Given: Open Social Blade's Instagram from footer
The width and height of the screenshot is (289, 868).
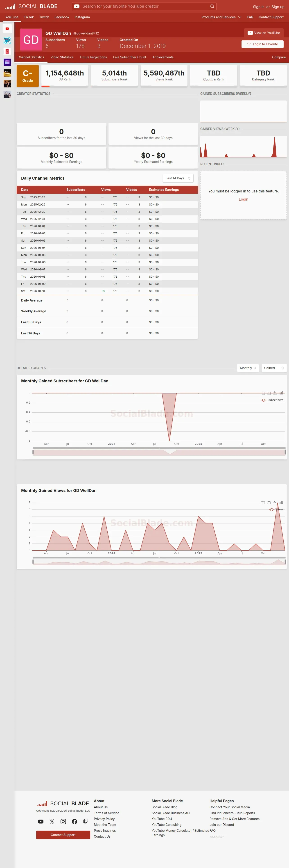Looking at the screenshot, I should pyautogui.click(x=63, y=822).
